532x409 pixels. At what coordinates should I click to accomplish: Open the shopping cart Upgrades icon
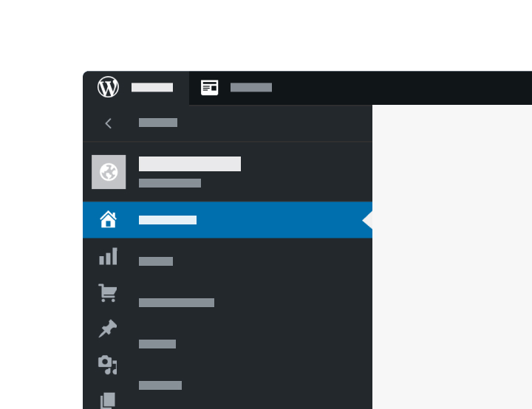coord(108,293)
